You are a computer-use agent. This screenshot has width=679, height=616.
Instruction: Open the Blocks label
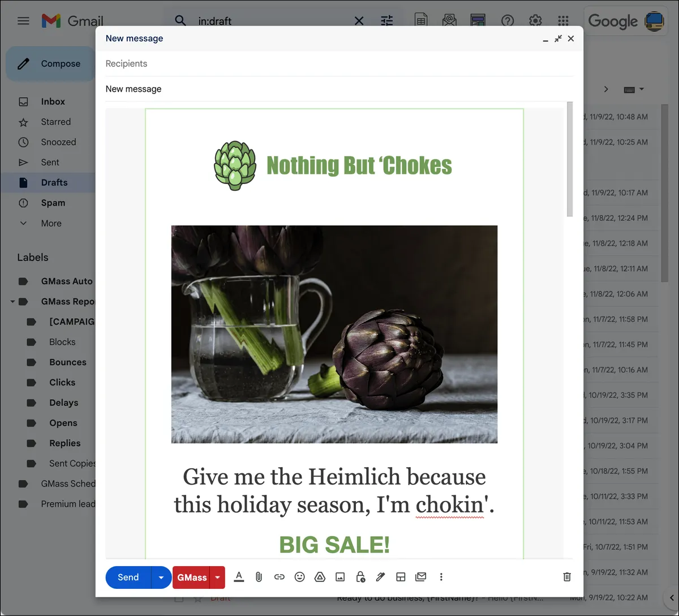coord(62,342)
